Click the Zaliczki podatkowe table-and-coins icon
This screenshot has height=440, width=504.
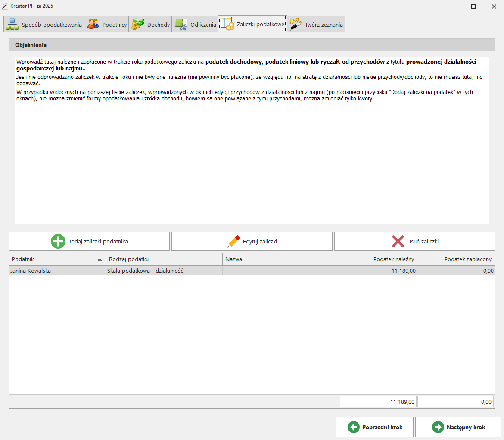coord(227,24)
